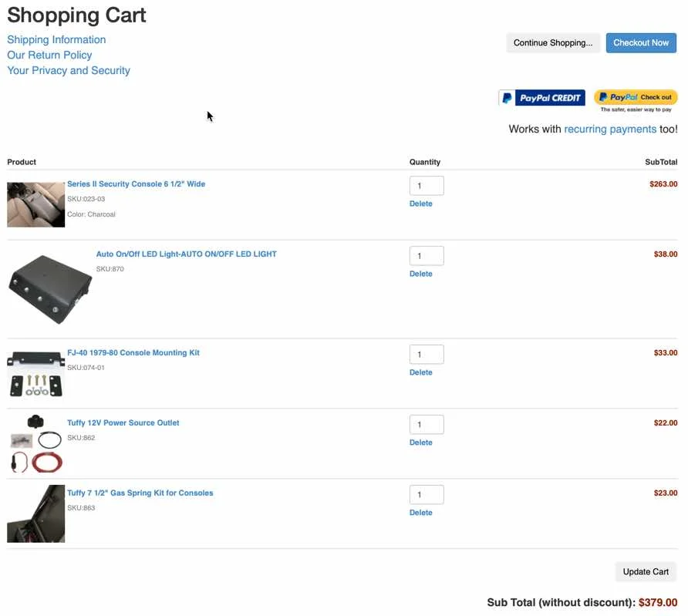The image size is (688, 616).
Task: Focus quantity field for Security Console
Action: pos(427,186)
